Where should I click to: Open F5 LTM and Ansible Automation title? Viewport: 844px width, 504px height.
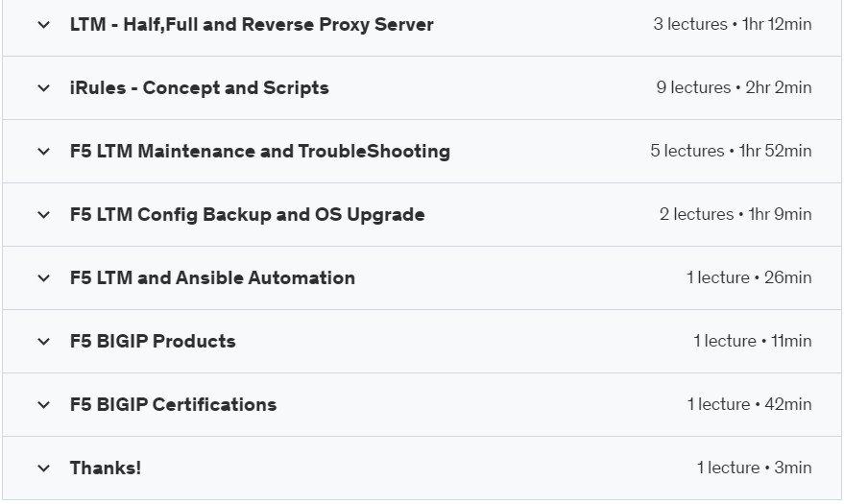point(212,278)
